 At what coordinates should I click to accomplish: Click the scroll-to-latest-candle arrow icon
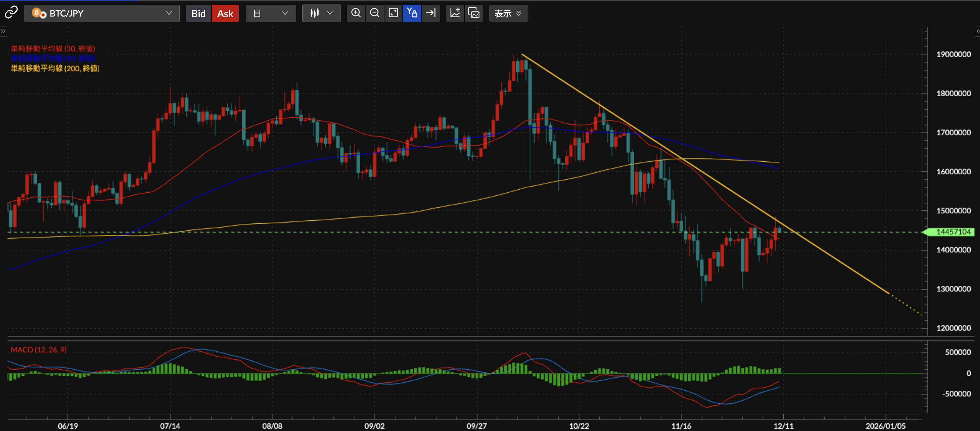(431, 13)
